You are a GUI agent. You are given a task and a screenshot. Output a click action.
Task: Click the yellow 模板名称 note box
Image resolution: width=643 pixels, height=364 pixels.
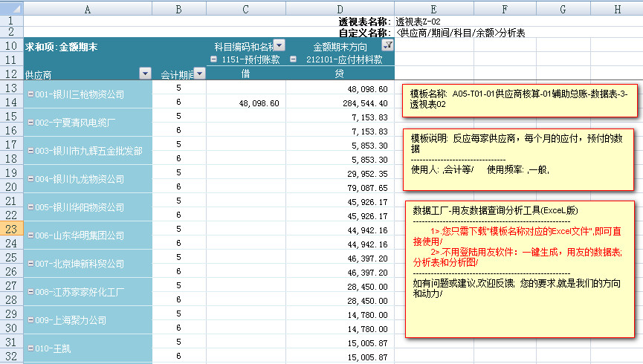click(x=520, y=100)
